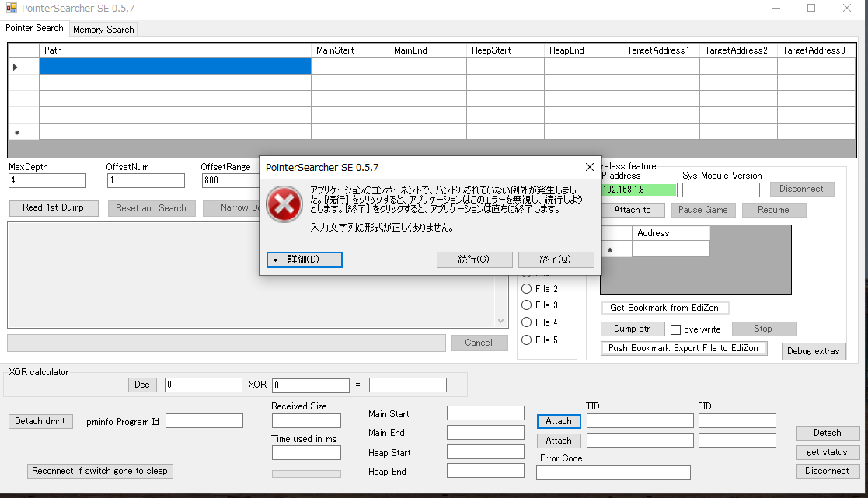Click the Heap Start input field

486,451
